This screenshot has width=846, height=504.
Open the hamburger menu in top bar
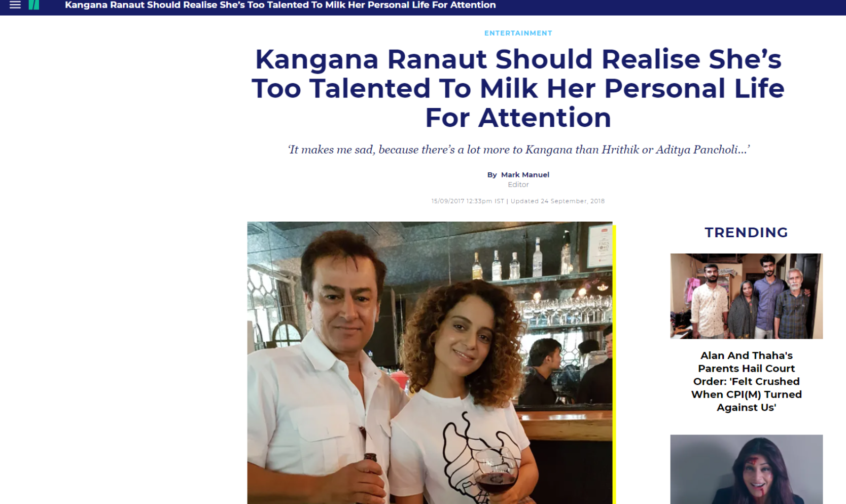point(15,5)
